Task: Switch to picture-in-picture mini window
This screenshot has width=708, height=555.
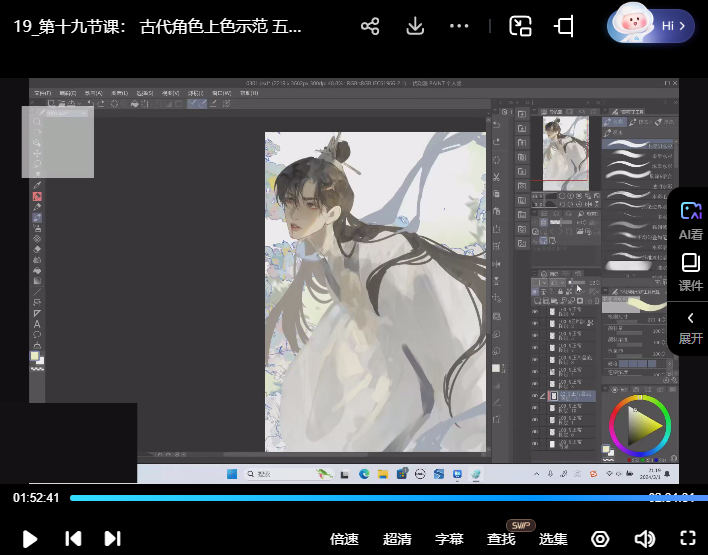Action: pos(520,27)
